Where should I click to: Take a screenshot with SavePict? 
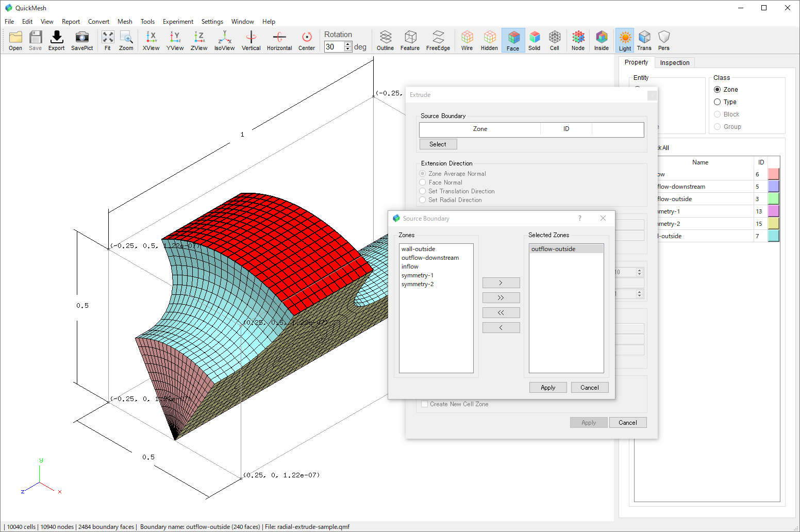tap(82, 40)
